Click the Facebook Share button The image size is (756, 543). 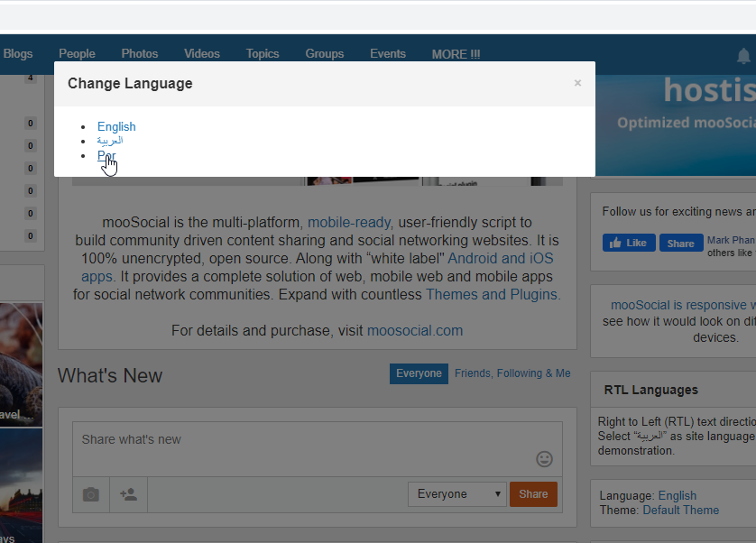tap(680, 243)
